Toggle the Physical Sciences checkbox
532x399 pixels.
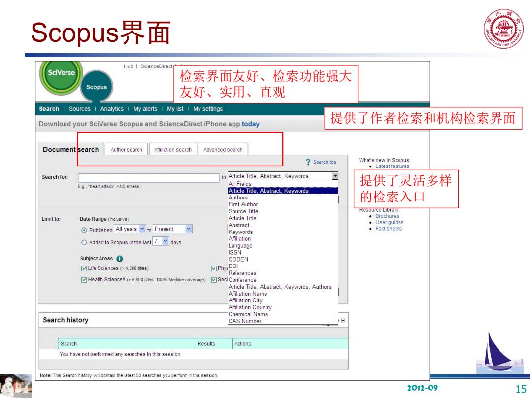(214, 269)
